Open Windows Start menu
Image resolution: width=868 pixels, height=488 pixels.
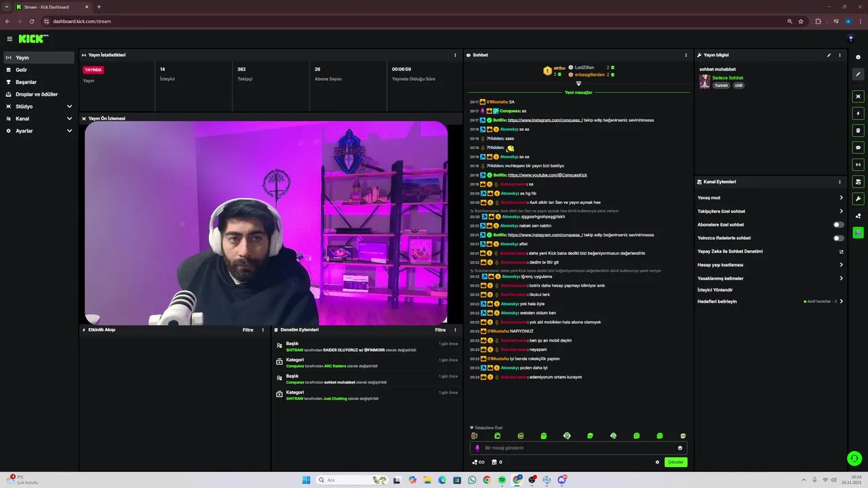[306, 480]
